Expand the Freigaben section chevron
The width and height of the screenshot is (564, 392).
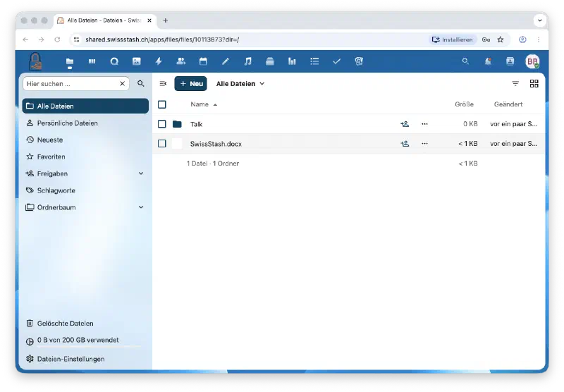[x=141, y=173]
